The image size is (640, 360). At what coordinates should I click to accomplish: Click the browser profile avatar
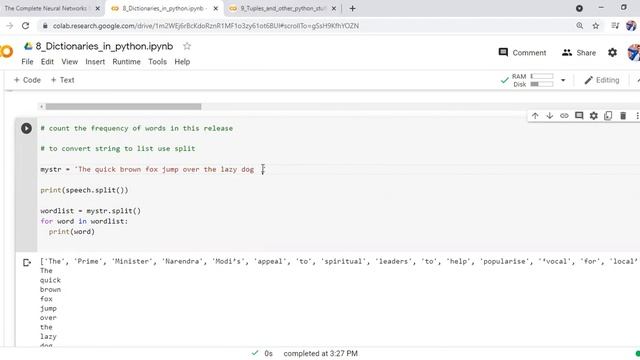point(631,26)
